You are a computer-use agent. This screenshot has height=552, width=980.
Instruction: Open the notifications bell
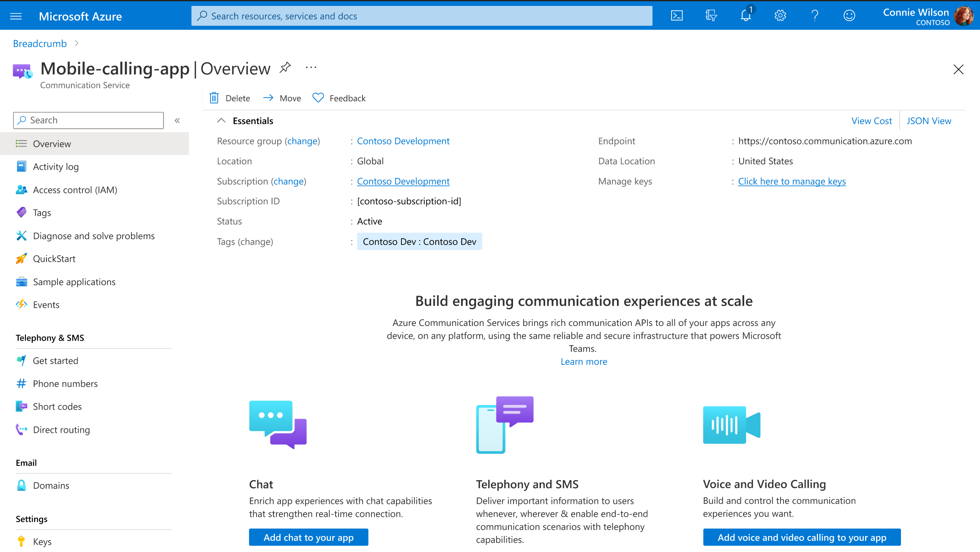click(x=746, y=16)
